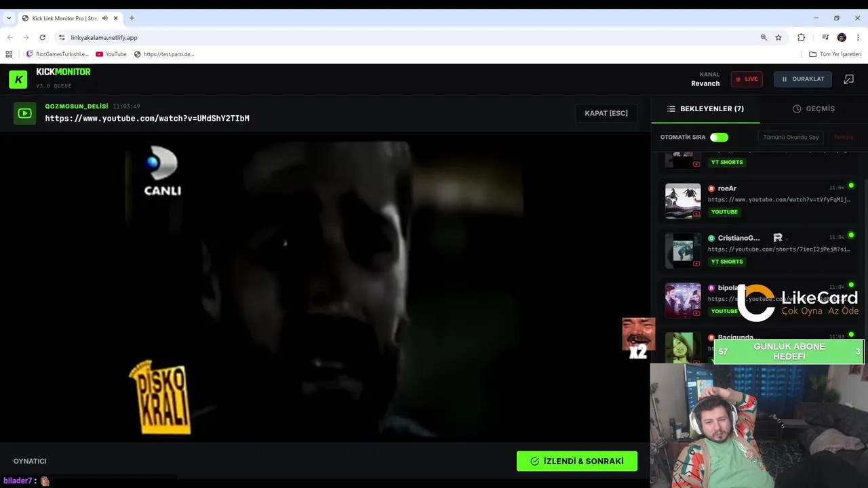Viewport: 868px width, 488px height.
Task: Switch to GEÇMİŞ history tab
Action: 814,109
